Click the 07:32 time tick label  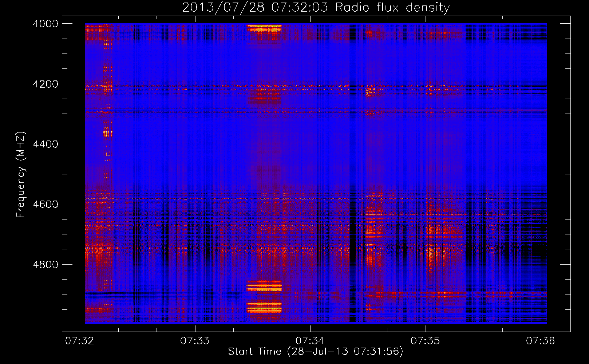pyautogui.click(x=79, y=341)
